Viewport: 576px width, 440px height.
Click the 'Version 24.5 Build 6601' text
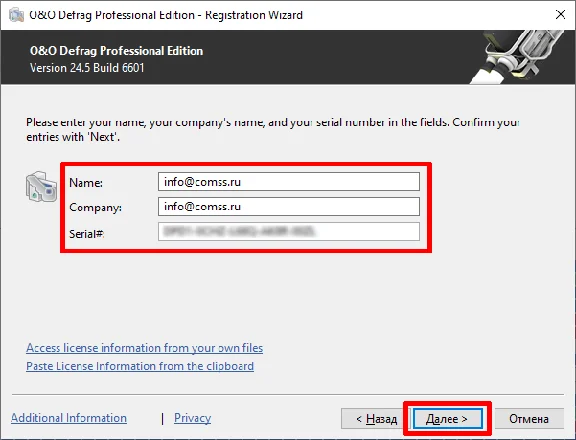(87, 68)
